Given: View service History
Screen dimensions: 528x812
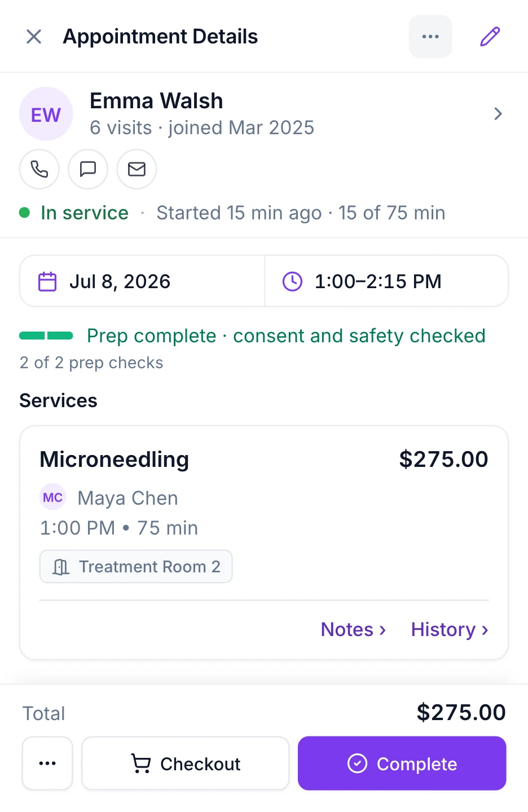Looking at the screenshot, I should (x=450, y=629).
